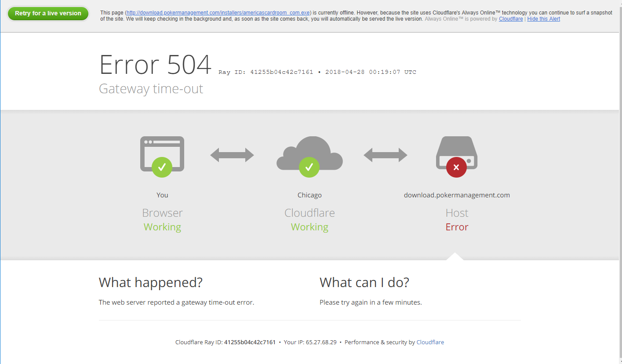Click the Hide this Alert link
Screen dimensions: 622x364
[x=543, y=19]
